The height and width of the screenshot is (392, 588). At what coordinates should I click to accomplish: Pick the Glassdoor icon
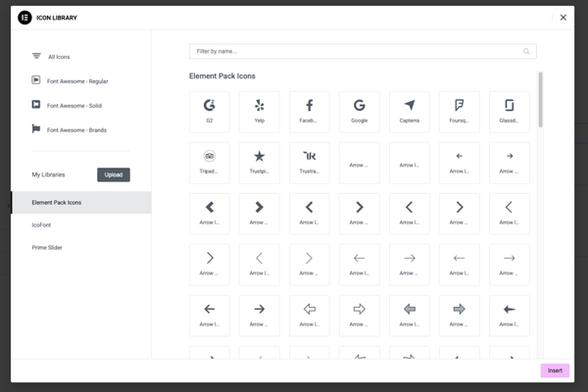(x=510, y=112)
